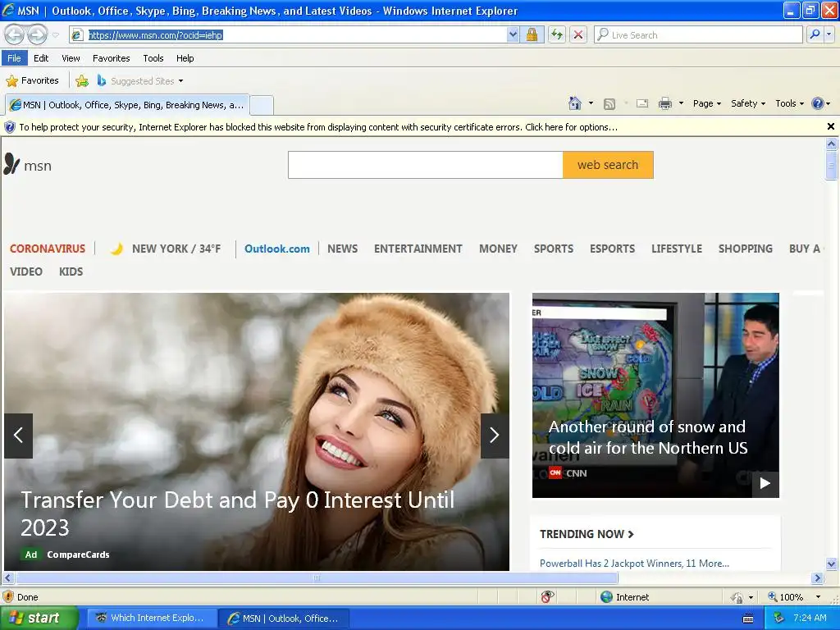This screenshot has height=630, width=840.
Task: Open the Help menu
Action: click(x=185, y=58)
